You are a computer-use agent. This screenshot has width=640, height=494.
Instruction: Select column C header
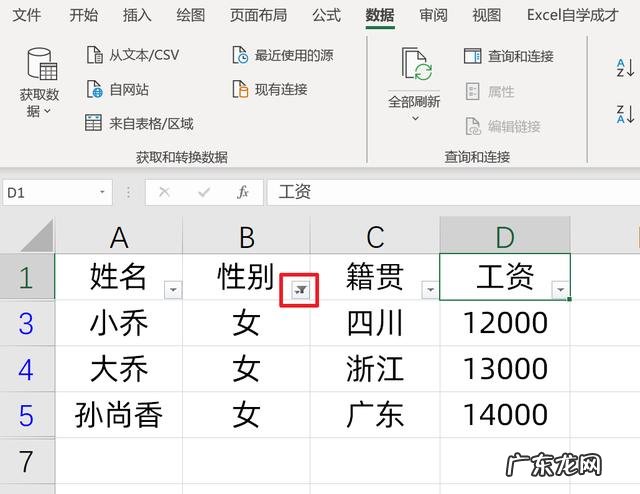pyautogui.click(x=375, y=236)
